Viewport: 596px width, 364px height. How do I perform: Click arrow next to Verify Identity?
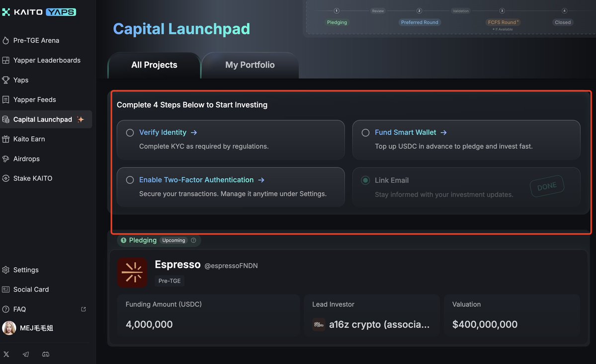point(194,133)
